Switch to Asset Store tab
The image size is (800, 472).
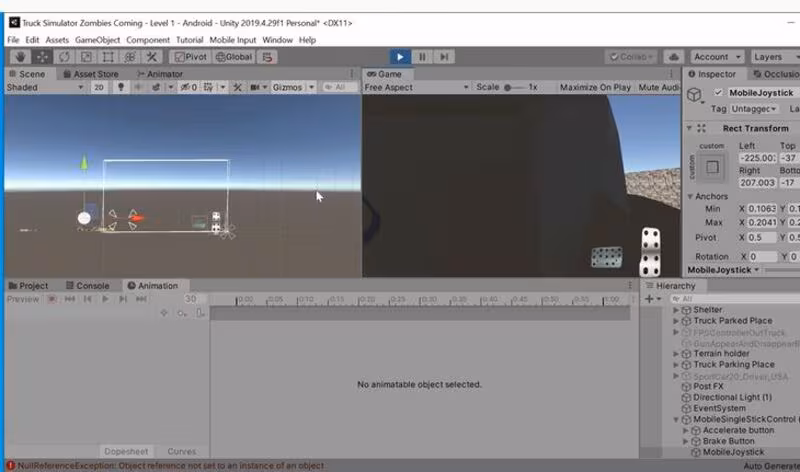pos(91,74)
